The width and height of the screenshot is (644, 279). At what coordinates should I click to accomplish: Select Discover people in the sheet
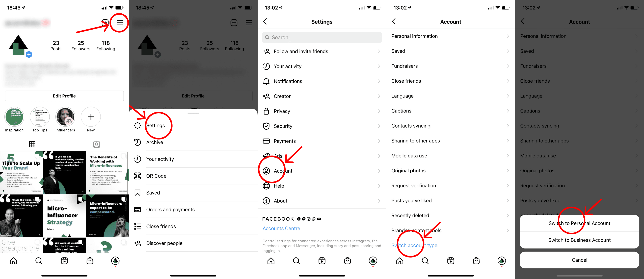coord(193,243)
